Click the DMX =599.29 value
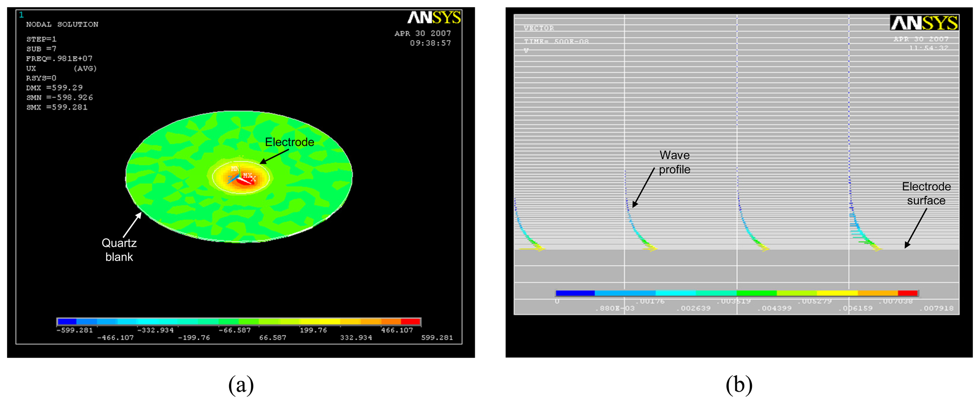This screenshot has height=404, width=980. pyautogui.click(x=54, y=88)
